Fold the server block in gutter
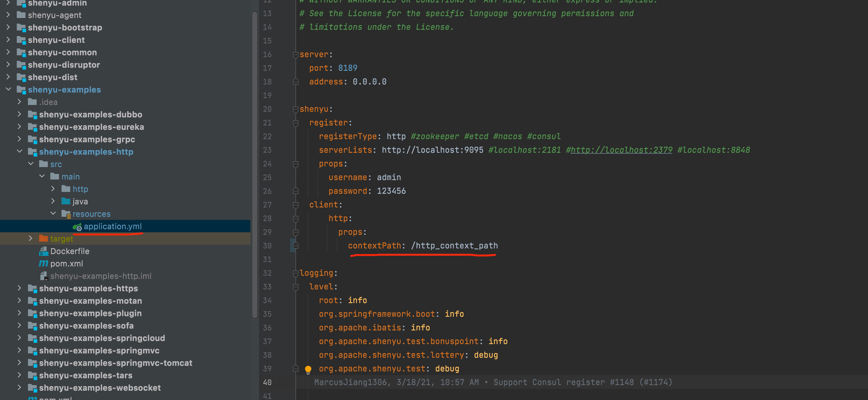The width and height of the screenshot is (868, 400). click(x=295, y=55)
